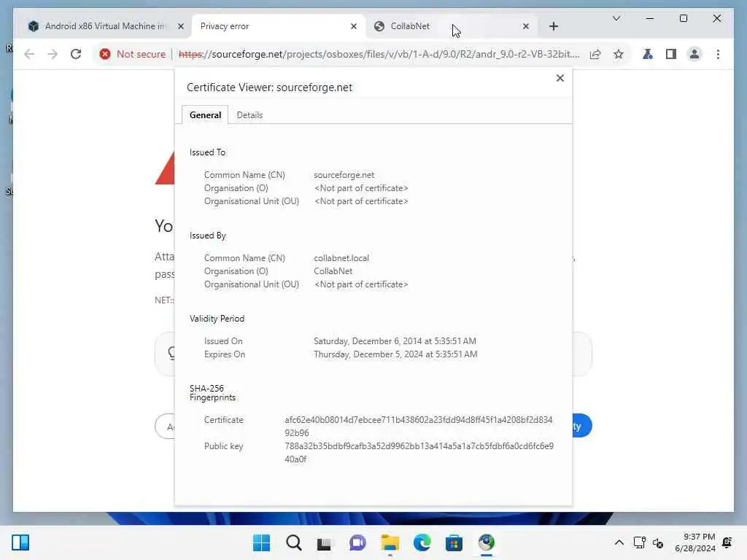Click the Chrome taskbar icon
The width and height of the screenshot is (747, 560).
click(486, 542)
